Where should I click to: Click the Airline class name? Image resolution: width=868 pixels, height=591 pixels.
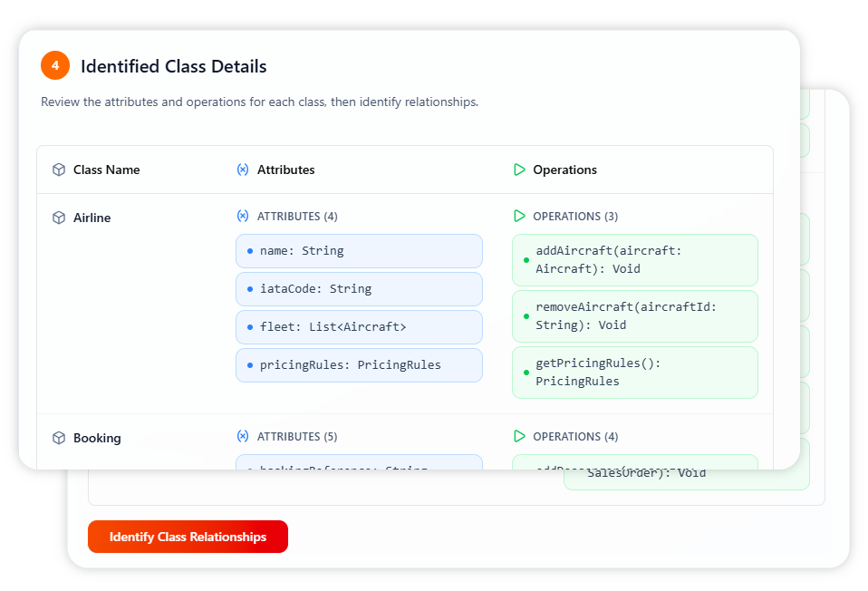92,218
